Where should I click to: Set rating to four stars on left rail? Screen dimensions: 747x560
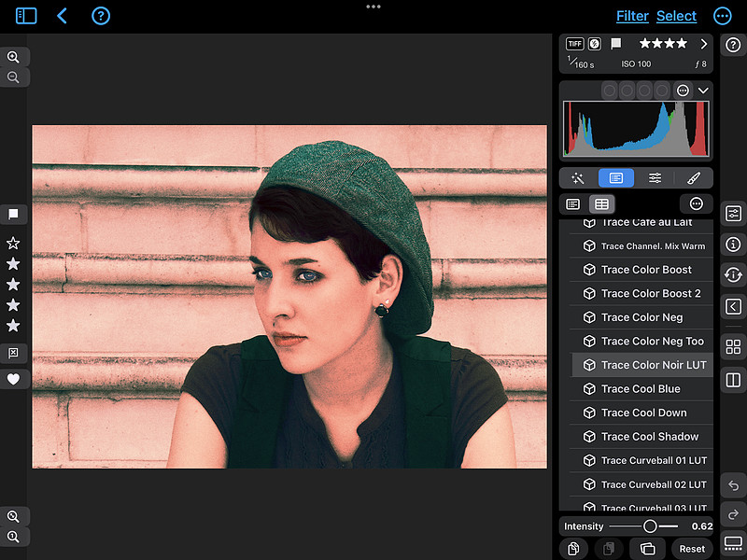(13, 305)
